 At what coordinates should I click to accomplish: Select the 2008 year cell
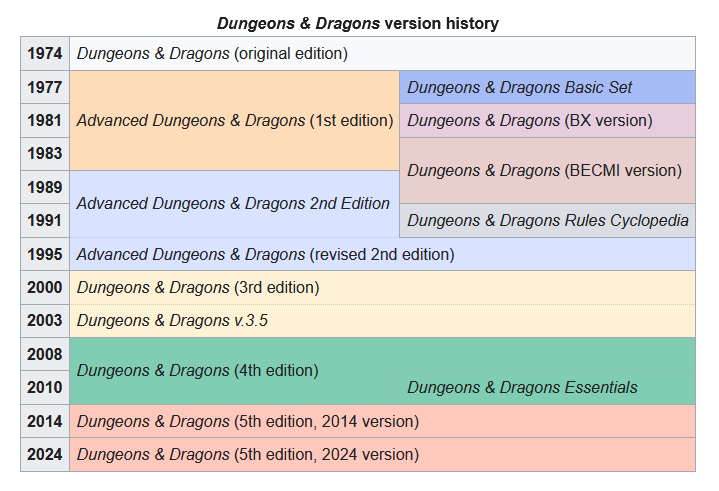pyautogui.click(x=45, y=354)
